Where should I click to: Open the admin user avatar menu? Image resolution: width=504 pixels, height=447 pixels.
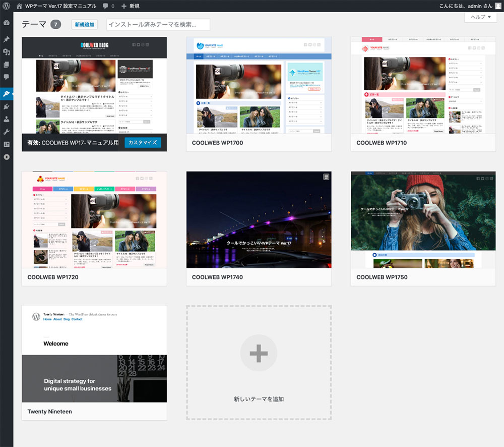498,6
